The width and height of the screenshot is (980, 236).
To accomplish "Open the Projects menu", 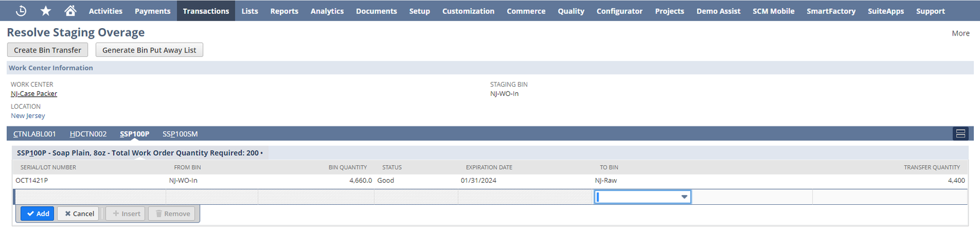I will (669, 11).
